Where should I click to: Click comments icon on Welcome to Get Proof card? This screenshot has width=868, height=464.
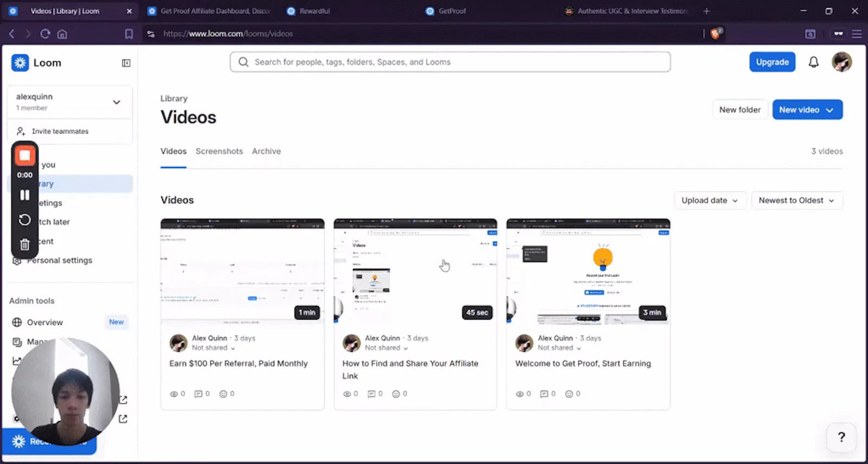[544, 394]
